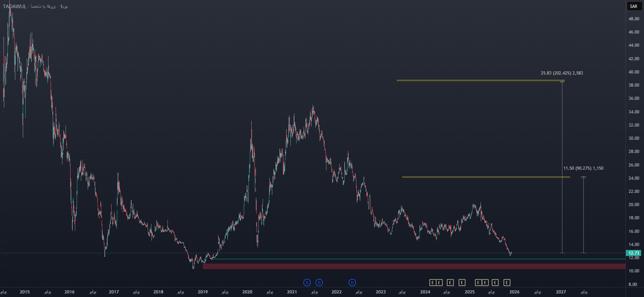Screen dimensions: 644x297
Task: Open the third earnings E marker from left
Action: click(x=450, y=283)
